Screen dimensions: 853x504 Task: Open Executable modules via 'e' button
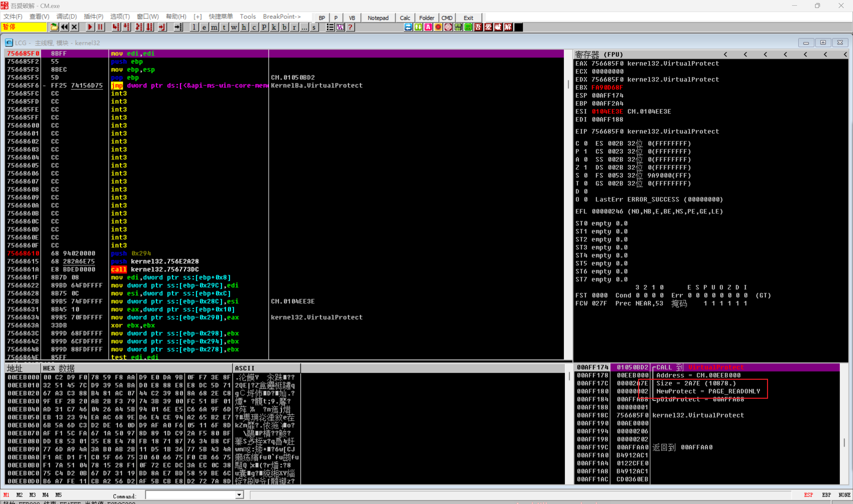pyautogui.click(x=204, y=27)
